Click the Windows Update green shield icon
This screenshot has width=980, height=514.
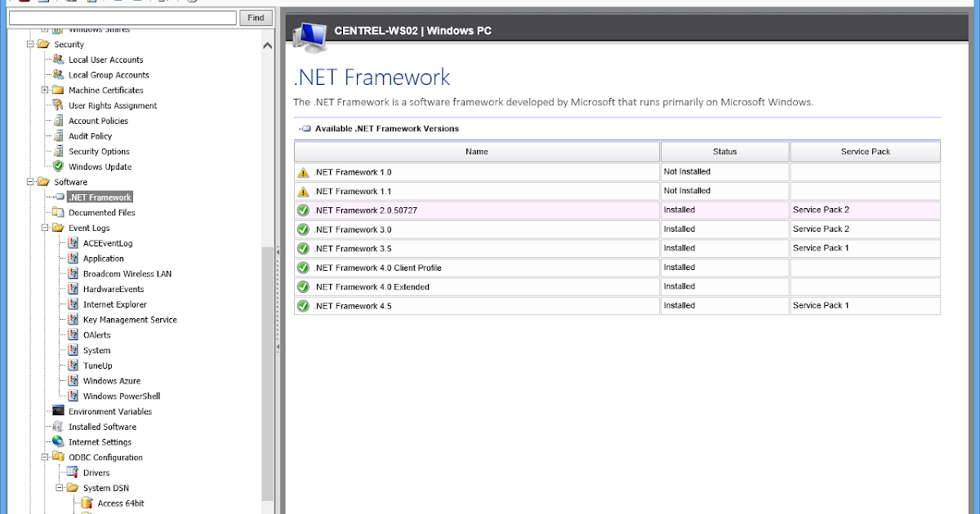pyautogui.click(x=58, y=166)
